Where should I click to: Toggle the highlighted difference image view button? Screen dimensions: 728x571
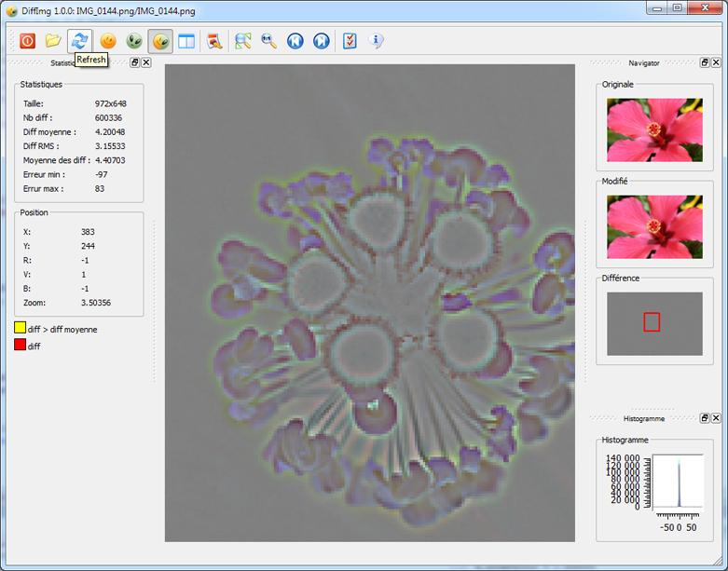[160, 41]
